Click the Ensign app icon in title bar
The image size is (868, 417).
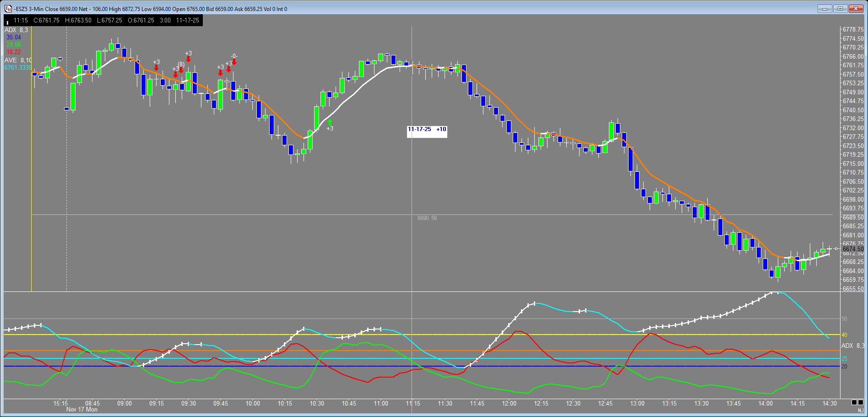click(8, 9)
